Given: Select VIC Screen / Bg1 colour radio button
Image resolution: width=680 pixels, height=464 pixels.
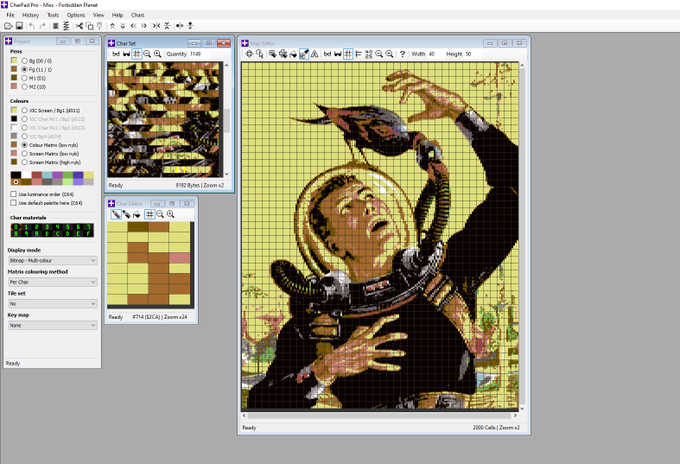Looking at the screenshot, I should [x=24, y=110].
